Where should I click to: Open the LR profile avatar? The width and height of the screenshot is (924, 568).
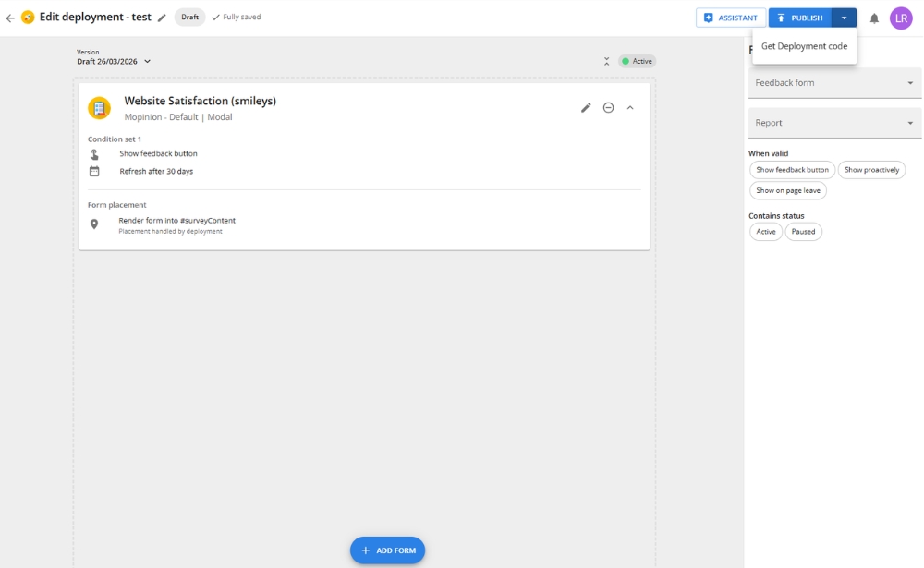pos(901,17)
